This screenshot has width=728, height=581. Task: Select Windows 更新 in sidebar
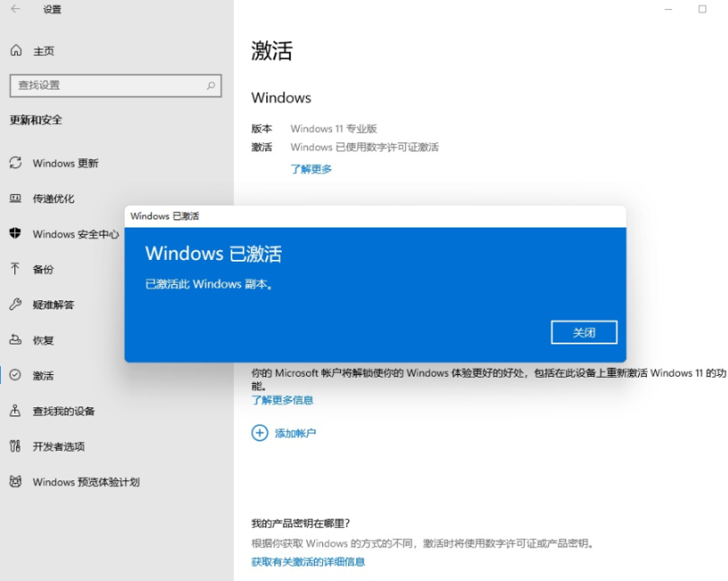(66, 164)
